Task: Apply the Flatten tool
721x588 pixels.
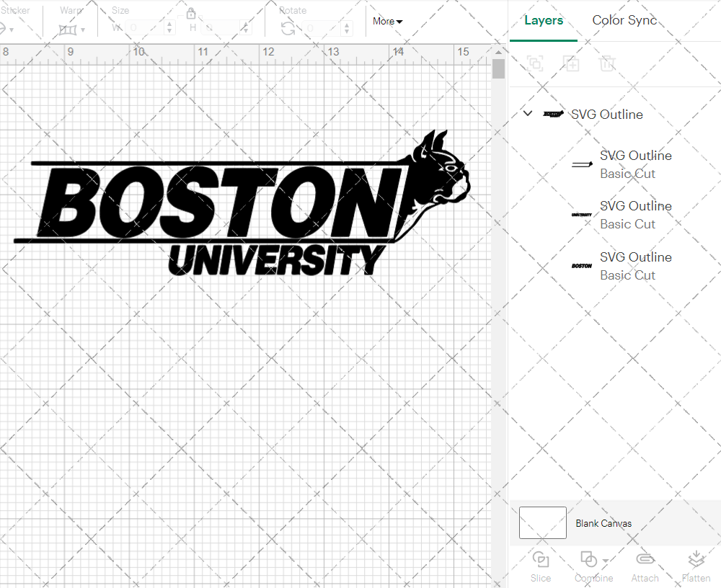Action: tap(696, 566)
